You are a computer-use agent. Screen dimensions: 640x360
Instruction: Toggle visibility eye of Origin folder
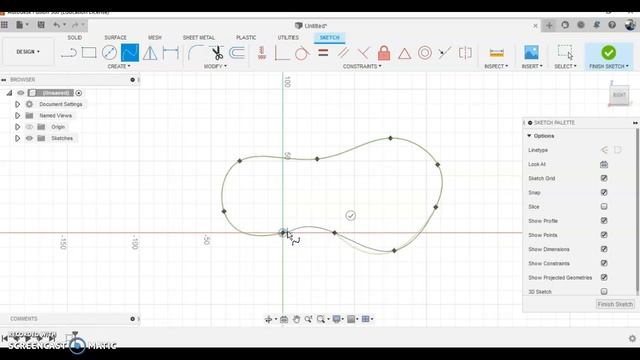(x=29, y=127)
